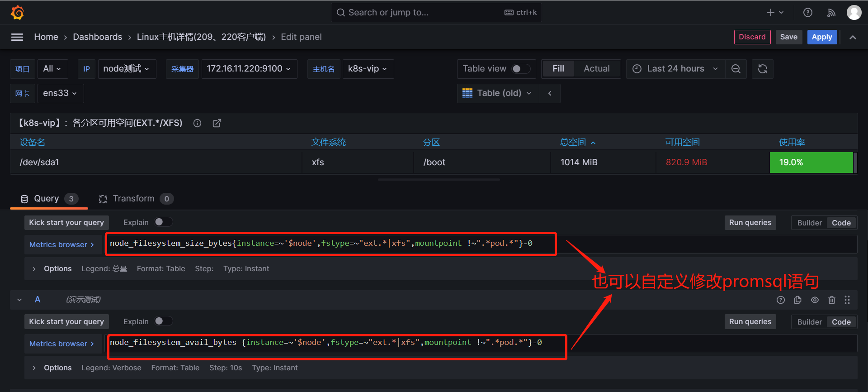
Task: Click the Discard button
Action: (x=752, y=37)
